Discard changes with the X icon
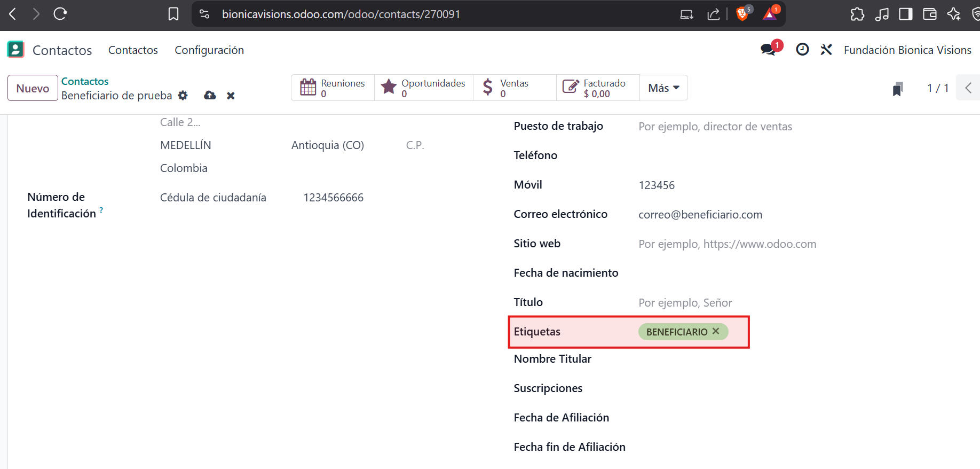Viewport: 980px width, 469px height. [x=231, y=96]
